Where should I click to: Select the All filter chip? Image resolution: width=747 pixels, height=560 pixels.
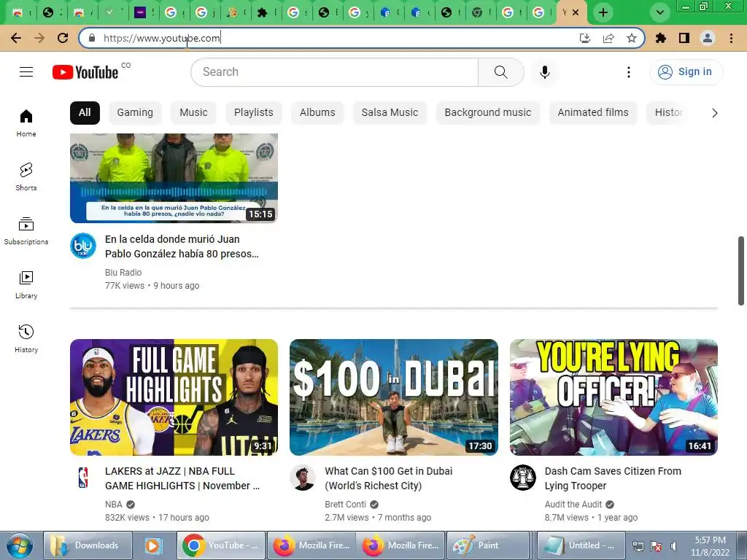(85, 113)
